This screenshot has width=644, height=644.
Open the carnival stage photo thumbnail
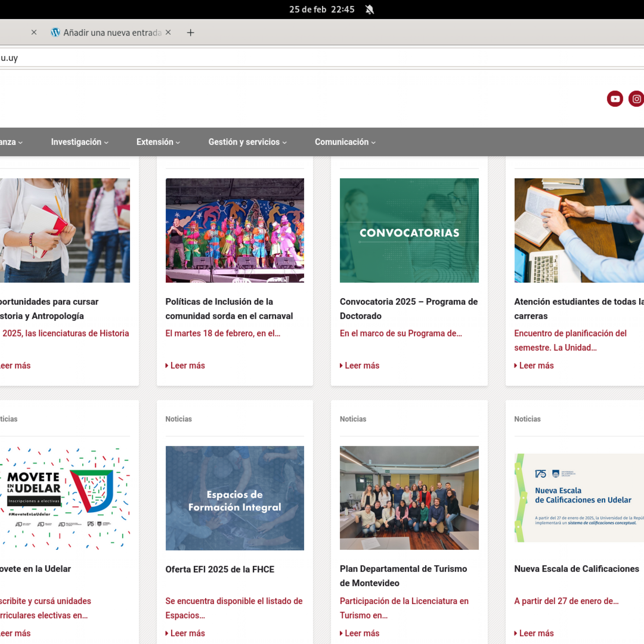[x=235, y=230]
